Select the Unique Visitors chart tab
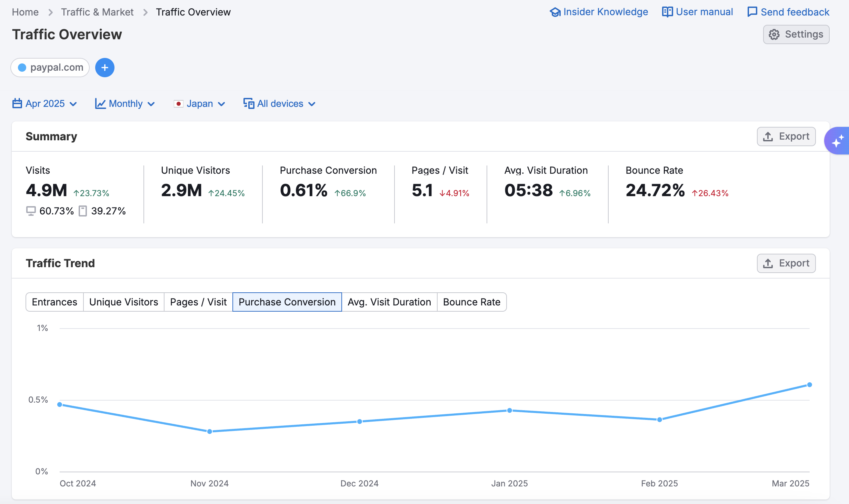The height and width of the screenshot is (504, 849). [123, 302]
